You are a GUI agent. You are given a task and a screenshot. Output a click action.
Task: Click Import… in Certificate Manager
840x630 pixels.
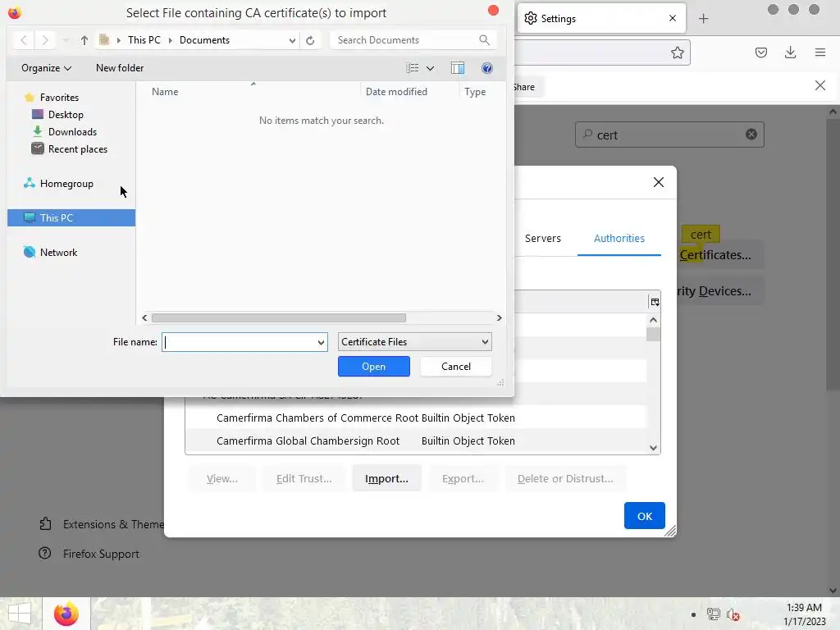[386, 478]
